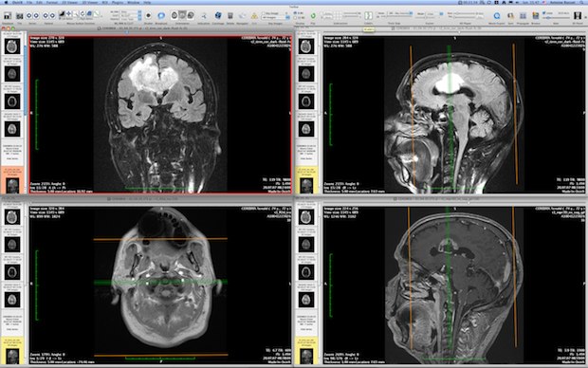This screenshot has height=368, width=588.
Task: Open the Plugins menu
Action: (118, 3)
